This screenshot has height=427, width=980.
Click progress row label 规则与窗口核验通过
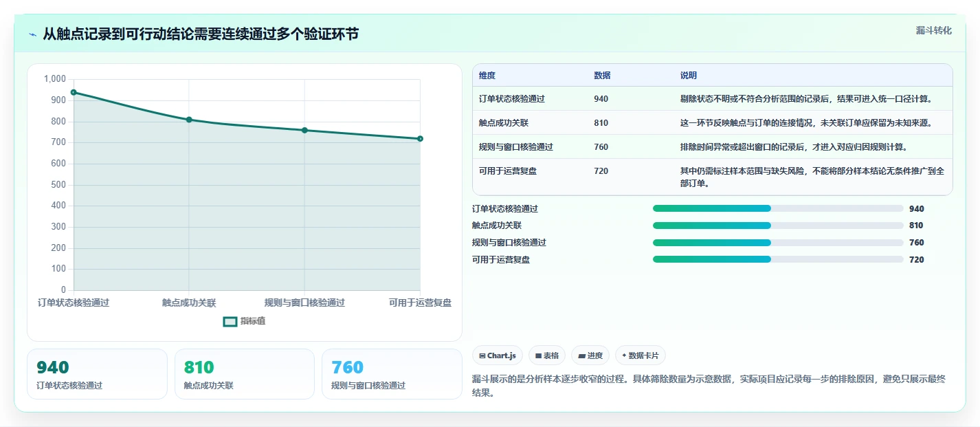point(509,243)
